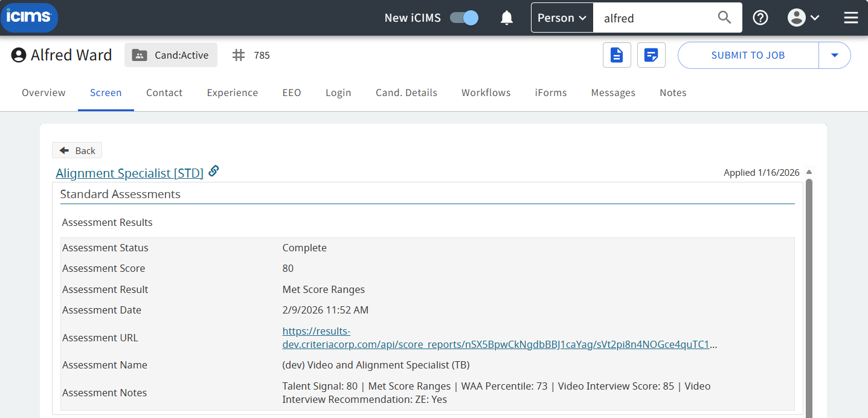This screenshot has width=868, height=418.
Task: Click the add note icon button
Action: (651, 55)
